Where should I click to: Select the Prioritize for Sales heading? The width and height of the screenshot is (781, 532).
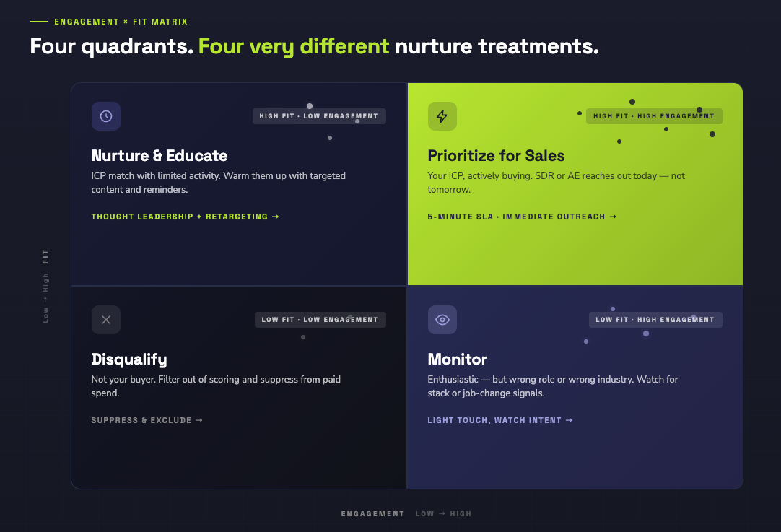click(x=497, y=155)
